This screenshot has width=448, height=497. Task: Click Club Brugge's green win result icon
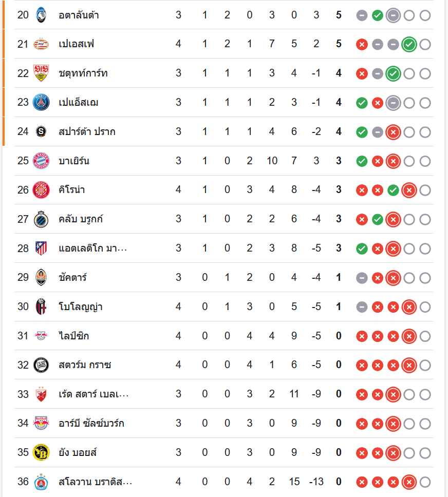(378, 220)
